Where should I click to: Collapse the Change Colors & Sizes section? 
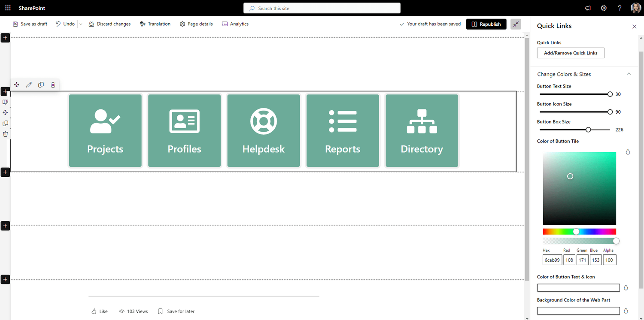[x=629, y=74]
